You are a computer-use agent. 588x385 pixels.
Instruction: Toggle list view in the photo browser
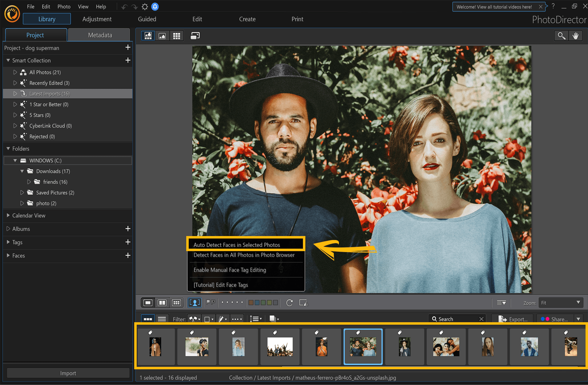(x=162, y=319)
